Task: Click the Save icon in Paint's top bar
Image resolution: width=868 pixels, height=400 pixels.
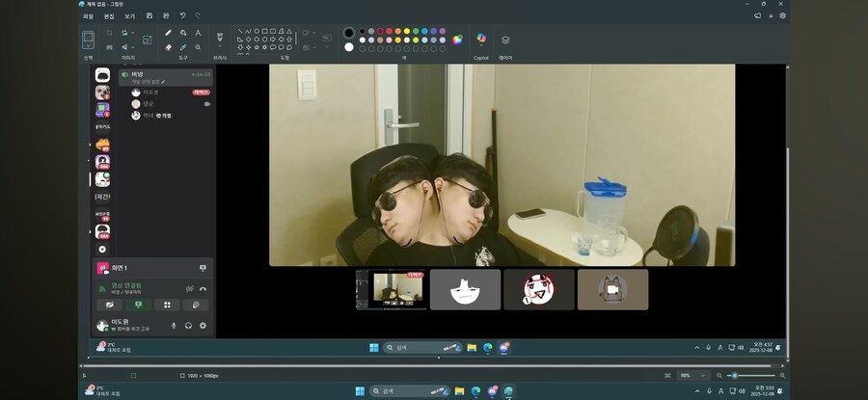Action: click(149, 16)
